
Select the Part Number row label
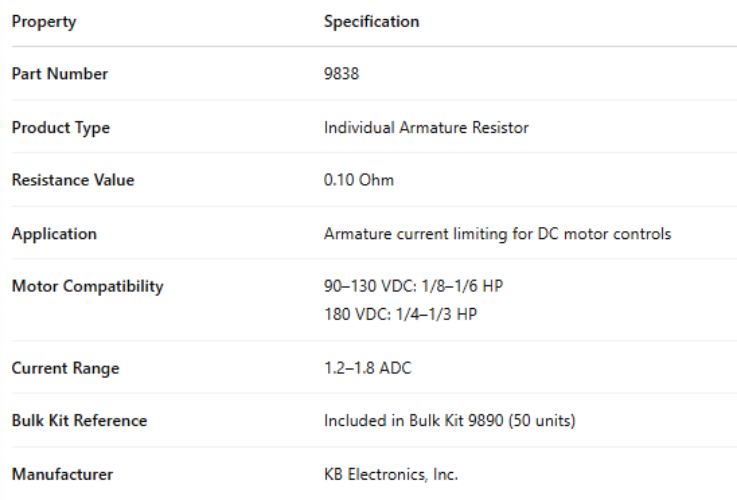click(60, 74)
